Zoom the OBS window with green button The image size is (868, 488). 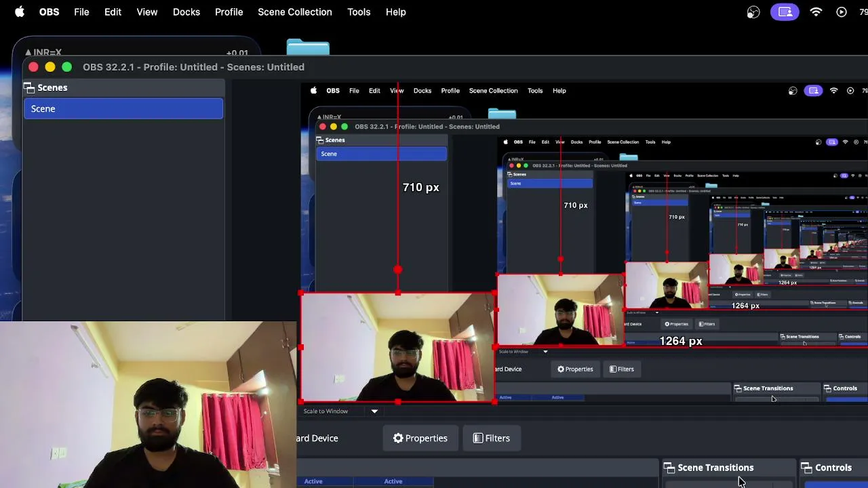pyautogui.click(x=66, y=67)
